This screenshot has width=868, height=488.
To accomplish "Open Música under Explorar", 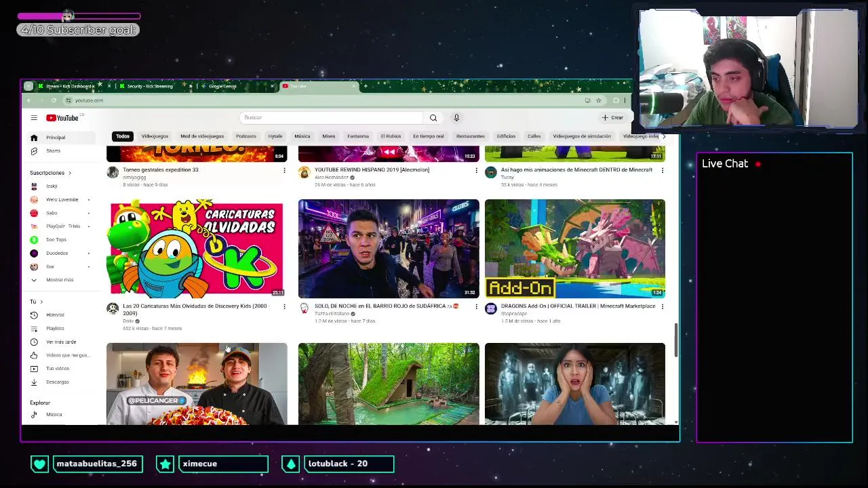I will click(60, 415).
